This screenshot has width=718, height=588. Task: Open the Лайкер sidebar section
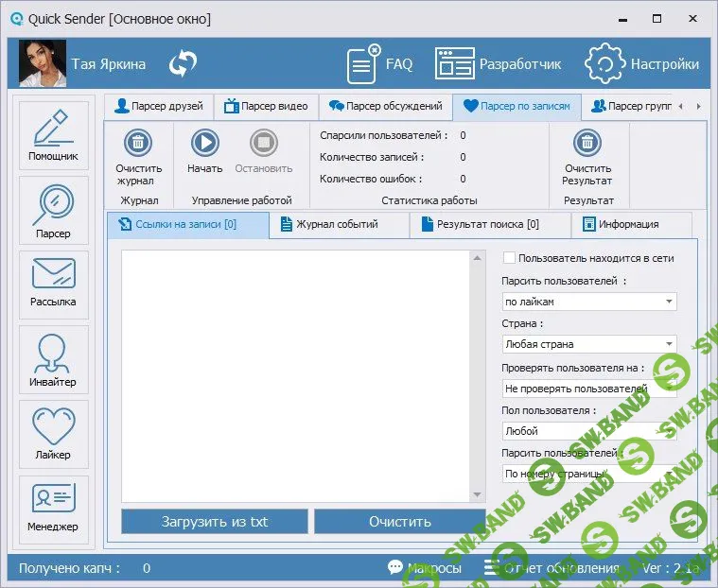tap(54, 434)
